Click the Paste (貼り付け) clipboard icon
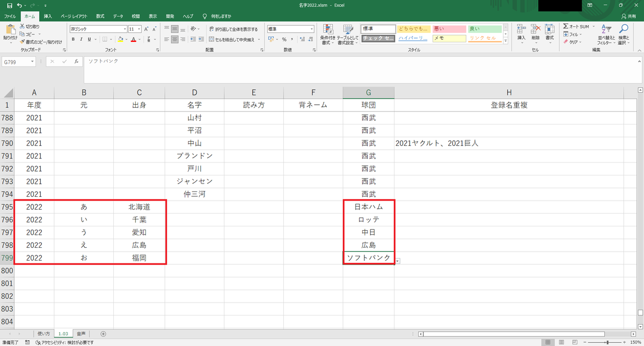Image resolution: width=644 pixels, height=346 pixels. tap(10, 30)
